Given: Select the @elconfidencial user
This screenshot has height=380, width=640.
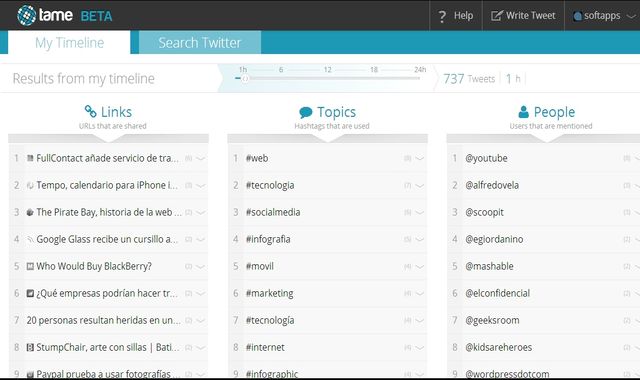Looking at the screenshot, I should [x=498, y=293].
